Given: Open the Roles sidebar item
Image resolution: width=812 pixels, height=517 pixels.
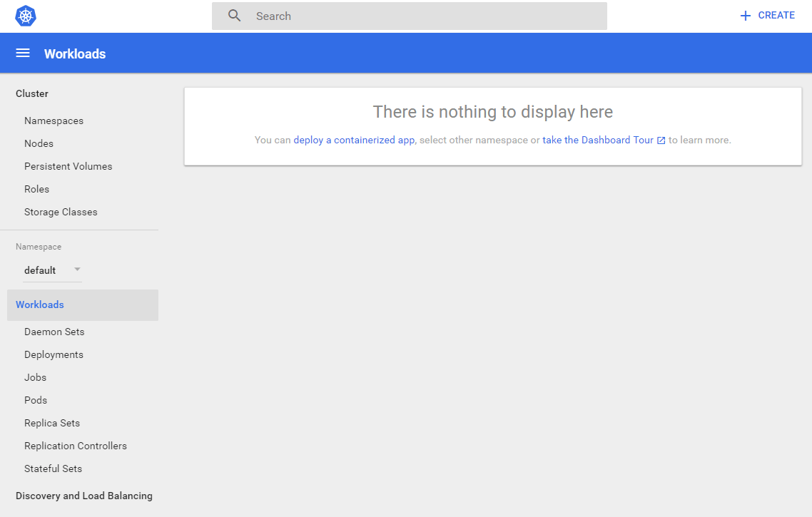Looking at the screenshot, I should [x=36, y=189].
